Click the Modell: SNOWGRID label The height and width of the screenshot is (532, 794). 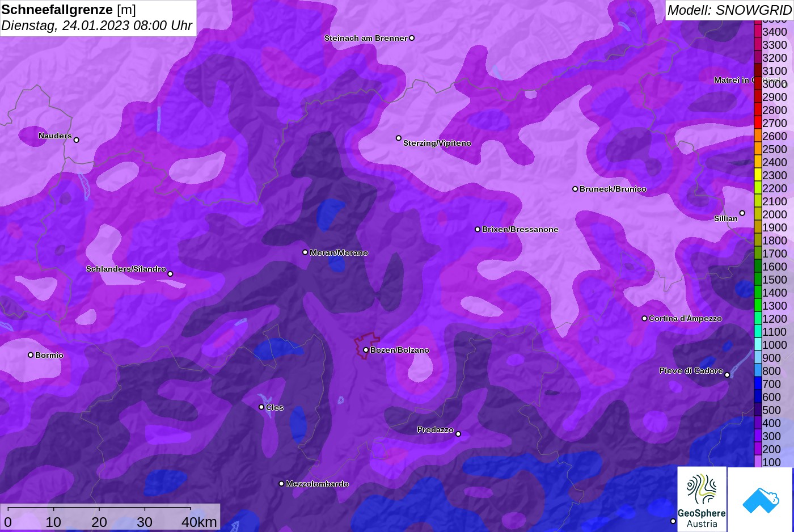coord(729,10)
